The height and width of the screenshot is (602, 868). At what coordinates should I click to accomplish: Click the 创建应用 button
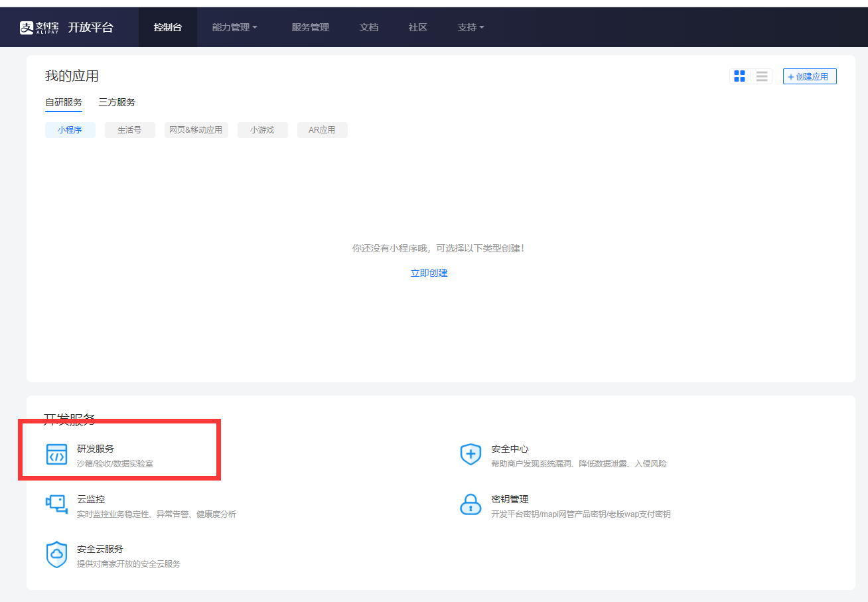[x=810, y=76]
